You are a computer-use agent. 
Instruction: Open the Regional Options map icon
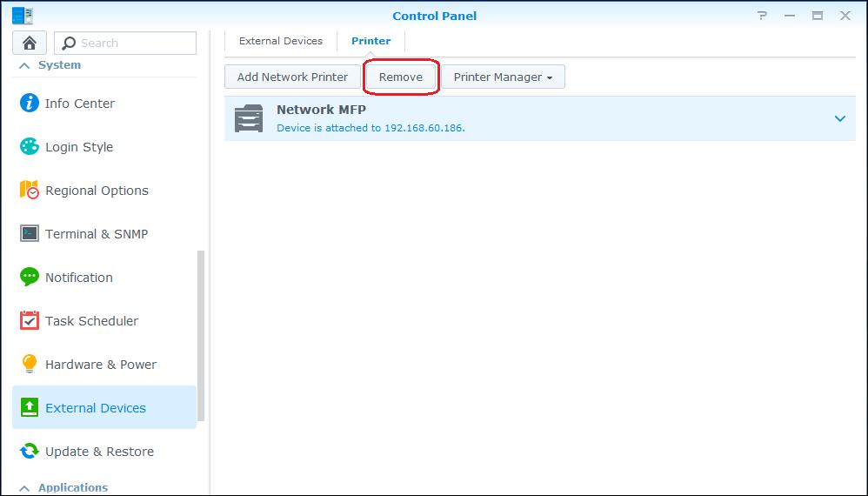tap(30, 190)
